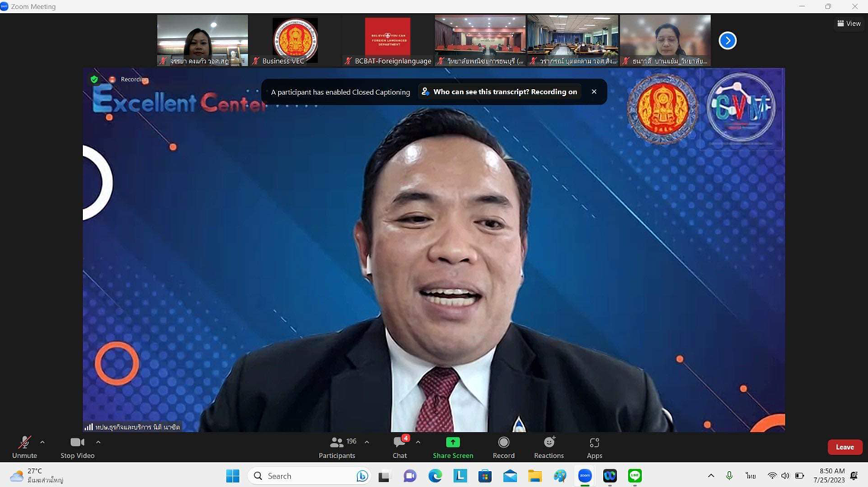Open the Chat panel
868x487 pixels.
tap(400, 447)
